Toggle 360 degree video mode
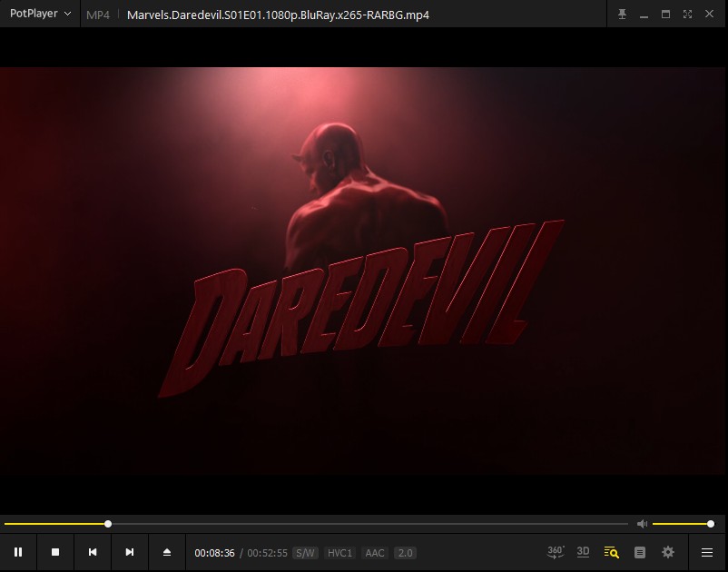728x572 pixels. pyautogui.click(x=556, y=552)
